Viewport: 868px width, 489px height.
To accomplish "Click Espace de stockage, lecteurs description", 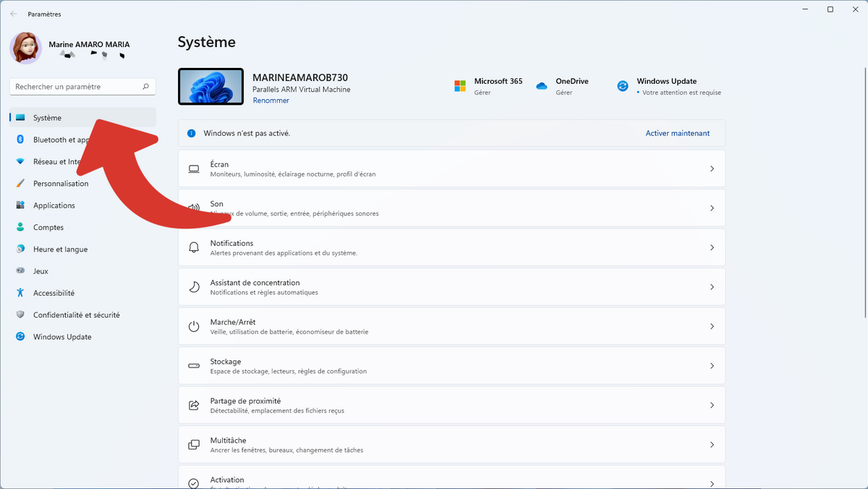I will 289,371.
